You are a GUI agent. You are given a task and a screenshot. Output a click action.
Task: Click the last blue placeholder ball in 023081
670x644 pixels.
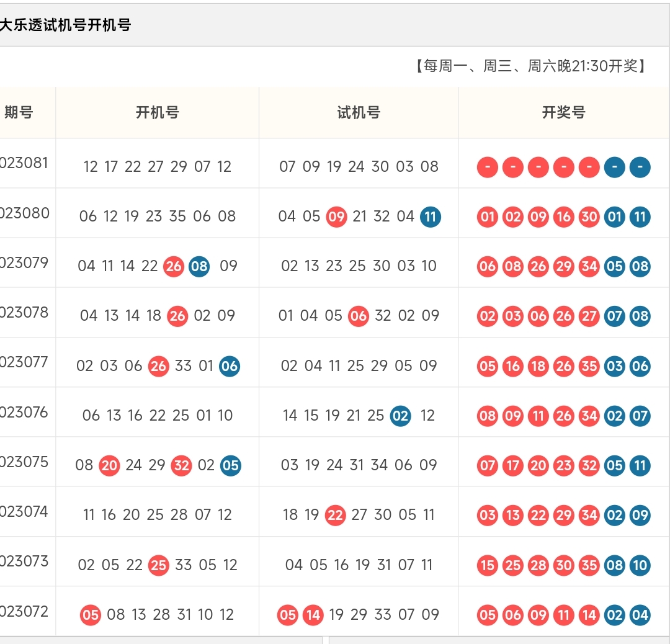tap(640, 167)
